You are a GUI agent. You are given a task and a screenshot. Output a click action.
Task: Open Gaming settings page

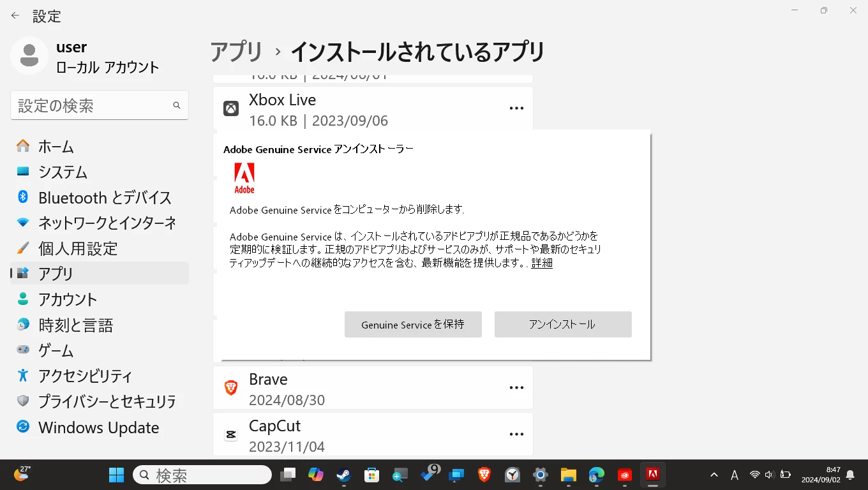coord(100,350)
